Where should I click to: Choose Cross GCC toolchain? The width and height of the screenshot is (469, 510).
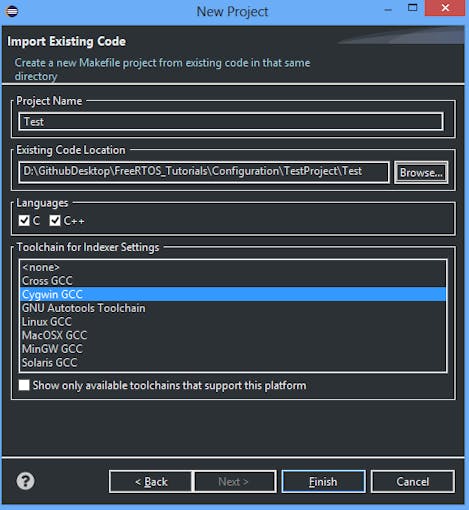click(233, 281)
